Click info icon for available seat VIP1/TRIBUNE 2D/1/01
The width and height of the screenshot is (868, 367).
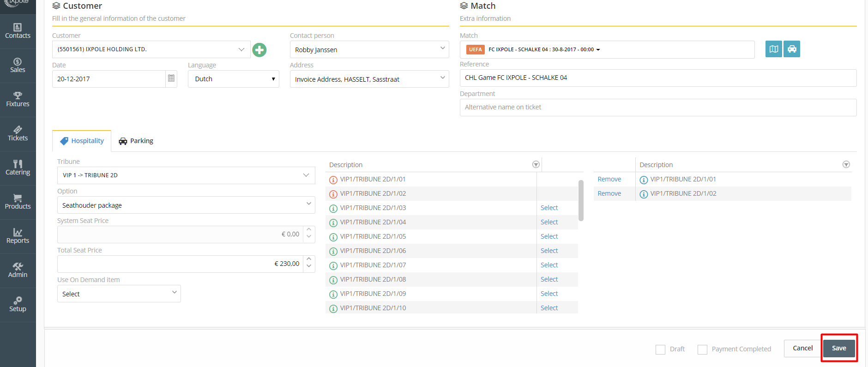(333, 180)
